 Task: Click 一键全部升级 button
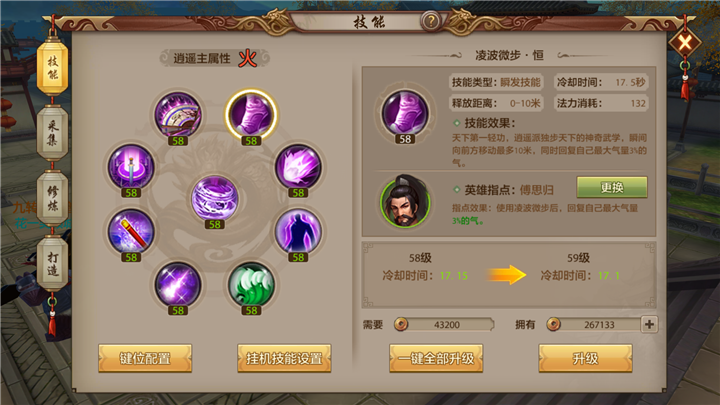[436, 358]
